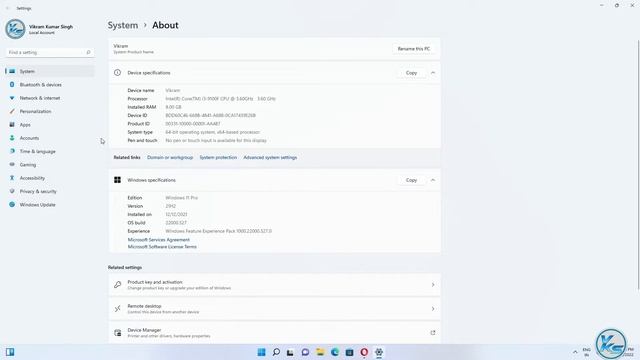
Task: Open Device Manager
Action: (x=274, y=333)
